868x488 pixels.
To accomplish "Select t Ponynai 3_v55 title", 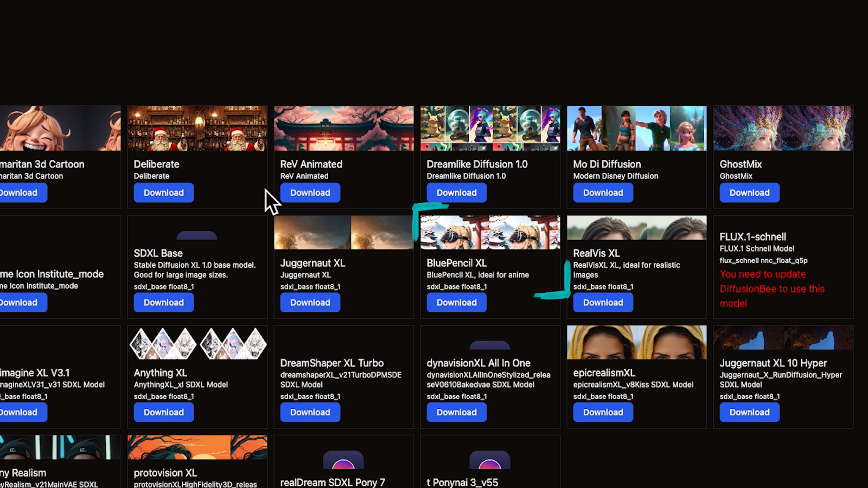I will [x=462, y=483].
